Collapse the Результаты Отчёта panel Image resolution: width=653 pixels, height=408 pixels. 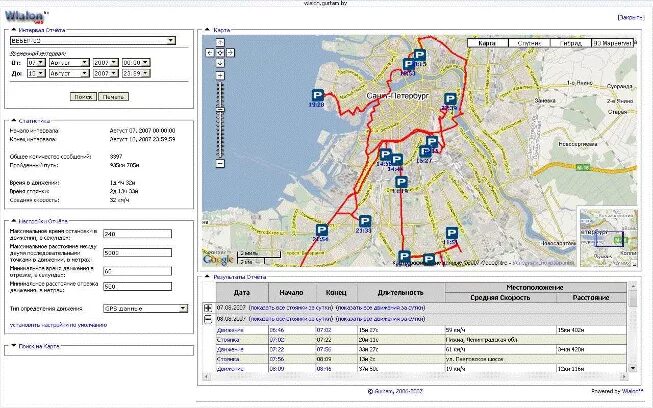pyautogui.click(x=207, y=276)
